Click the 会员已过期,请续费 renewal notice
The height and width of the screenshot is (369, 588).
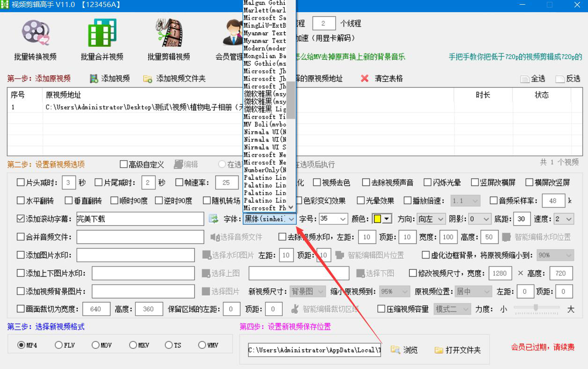(x=543, y=347)
